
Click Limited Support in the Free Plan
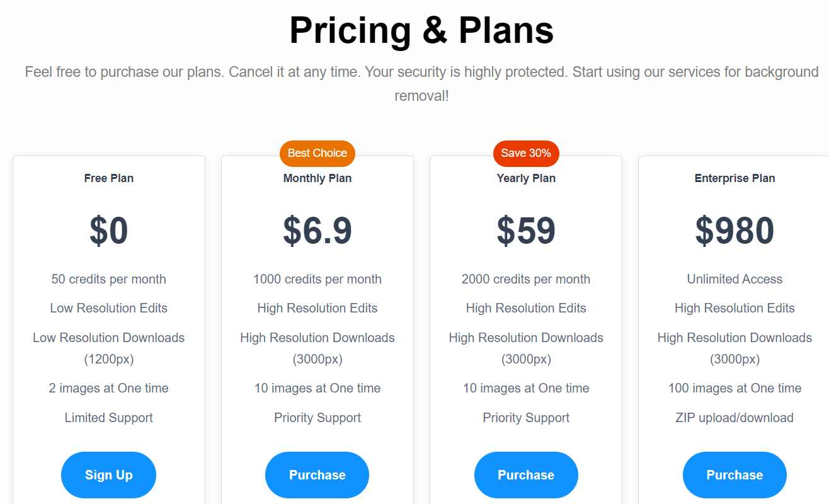click(109, 418)
